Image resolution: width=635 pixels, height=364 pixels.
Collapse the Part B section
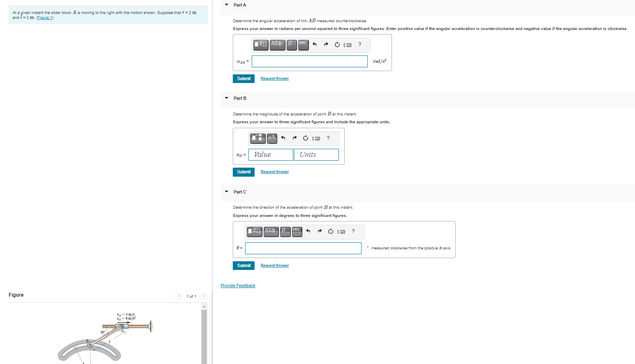[x=226, y=98]
